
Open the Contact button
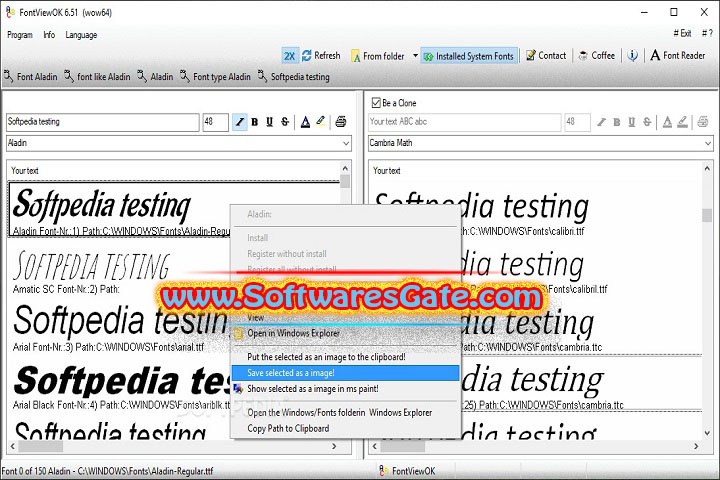coord(546,56)
